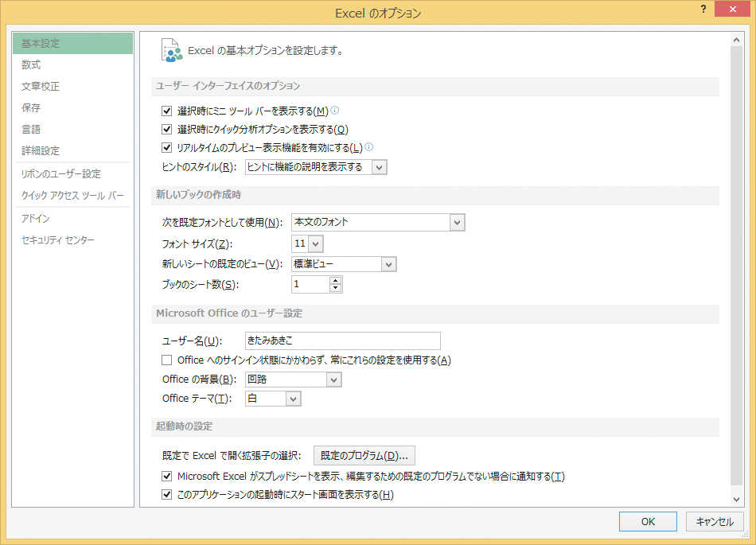Open クイック アクセス ツール バー category

72,195
